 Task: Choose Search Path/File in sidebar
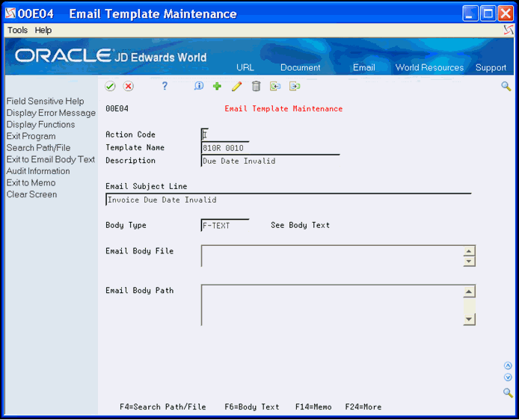coord(38,148)
